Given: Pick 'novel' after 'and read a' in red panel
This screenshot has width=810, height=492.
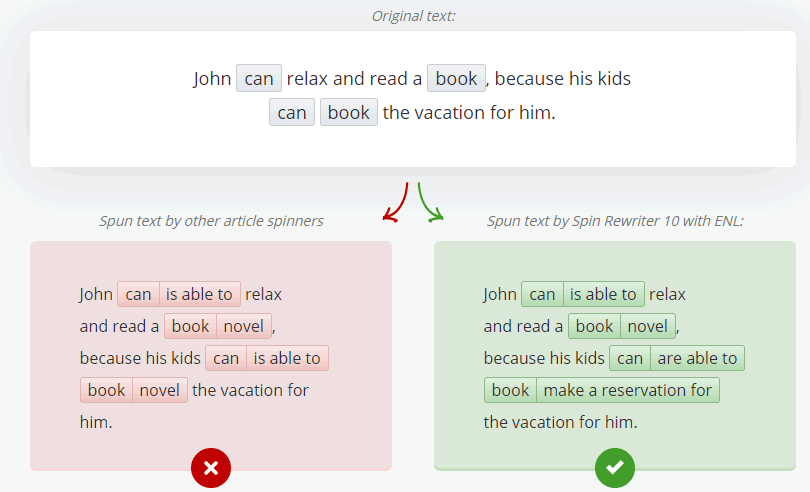Looking at the screenshot, I should click(x=243, y=326).
